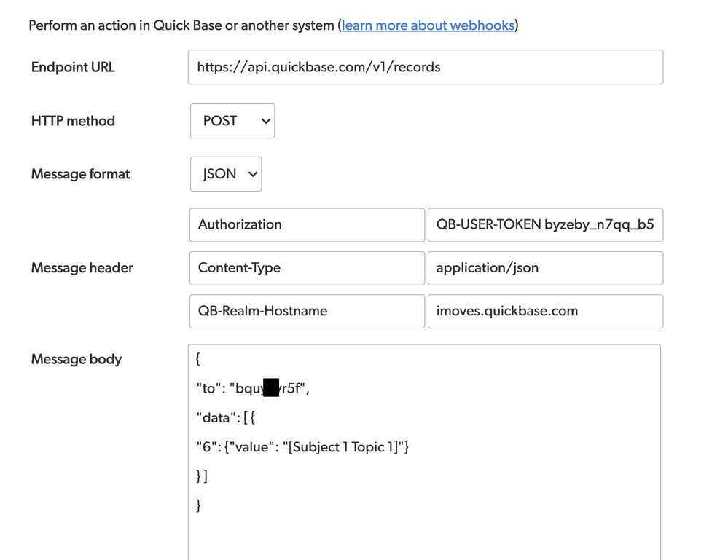Click the Message format label
This screenshot has width=728, height=560.
pos(80,174)
